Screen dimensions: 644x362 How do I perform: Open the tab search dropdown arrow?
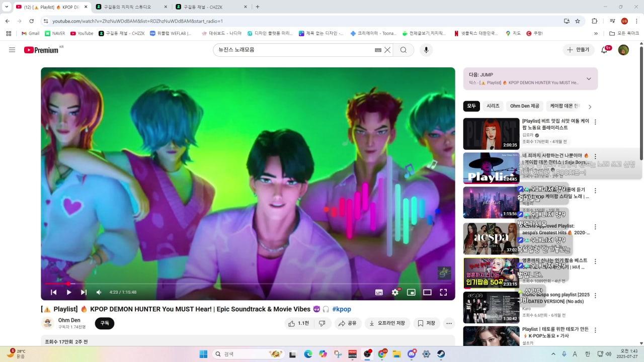[7, 7]
